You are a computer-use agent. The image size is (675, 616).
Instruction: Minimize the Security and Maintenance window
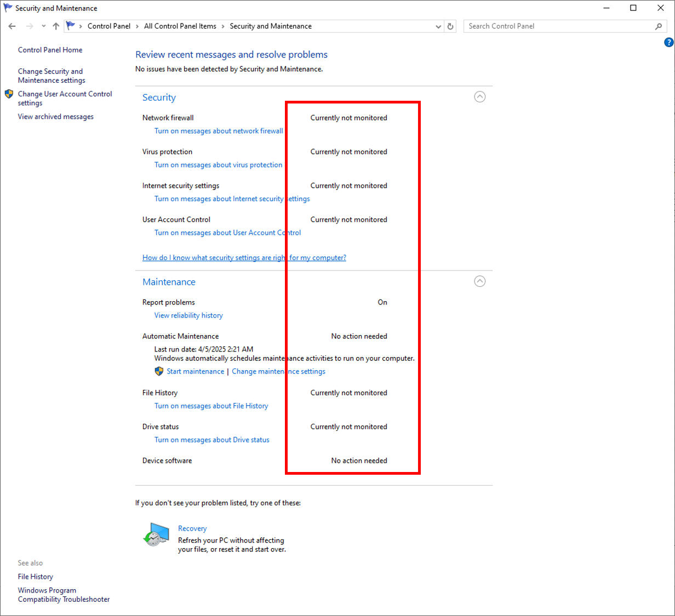tap(608, 8)
